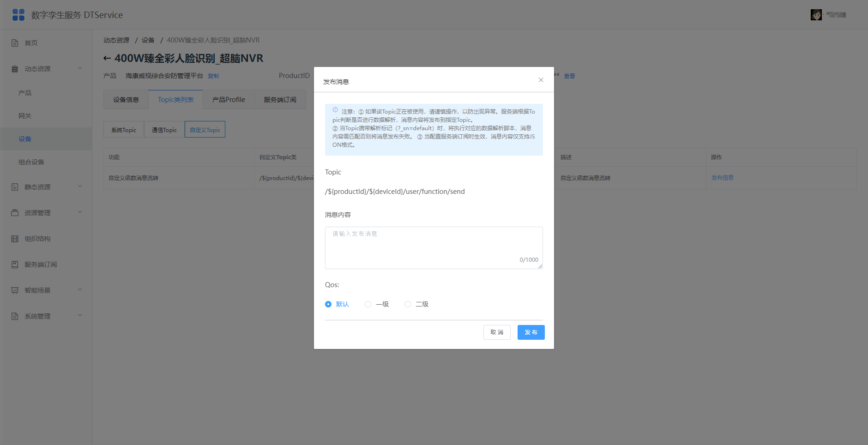Image resolution: width=868 pixels, height=445 pixels.
Task: Switch to the 设备信息 tab
Action: pos(126,100)
